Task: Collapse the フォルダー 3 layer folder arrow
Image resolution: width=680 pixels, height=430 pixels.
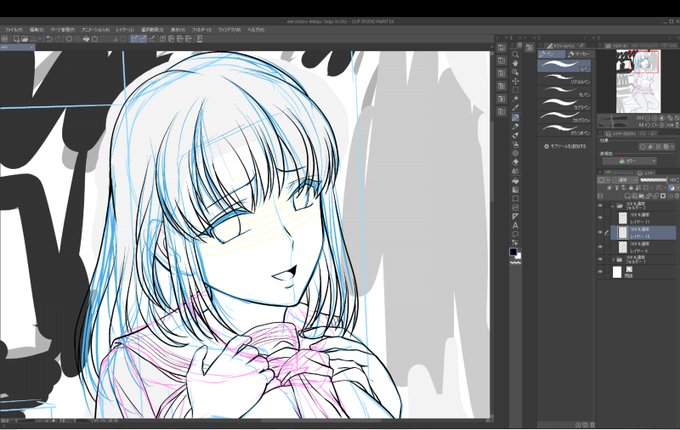Action: pos(612,206)
